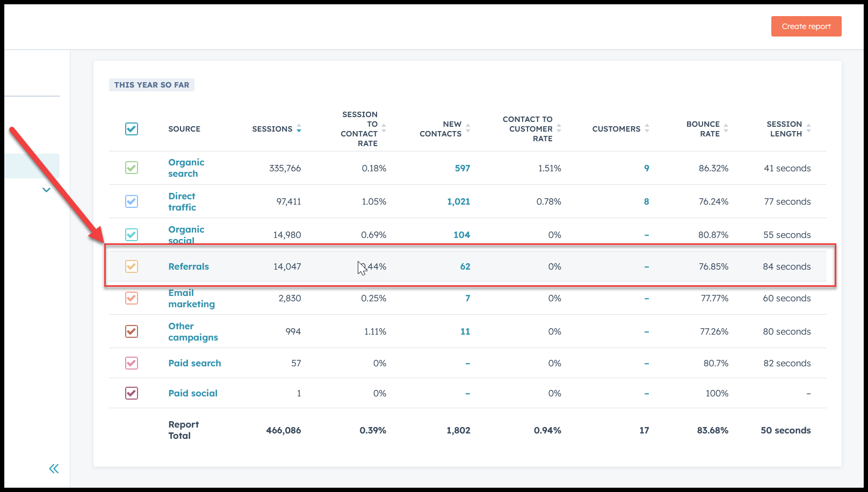Sort by Session Length column
The width and height of the screenshot is (868, 492).
tap(808, 129)
